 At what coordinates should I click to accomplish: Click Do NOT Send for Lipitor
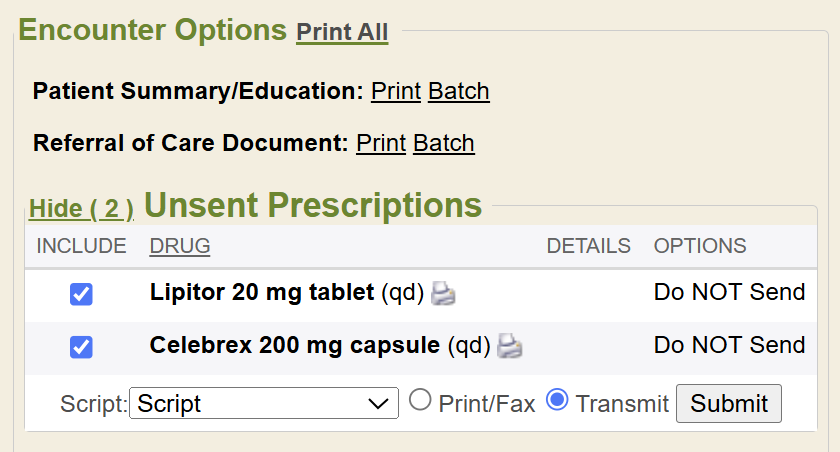729,292
